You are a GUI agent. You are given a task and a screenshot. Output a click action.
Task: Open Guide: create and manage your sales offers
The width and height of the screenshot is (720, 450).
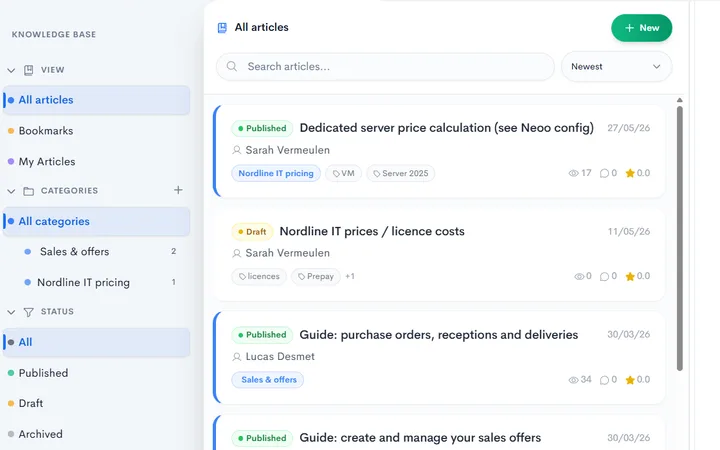pos(420,438)
